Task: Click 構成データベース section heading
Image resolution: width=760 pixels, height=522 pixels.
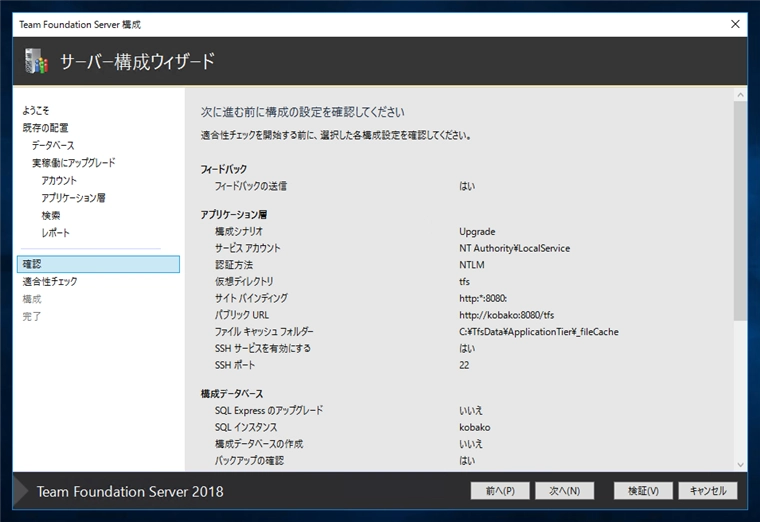Action: [x=232, y=394]
